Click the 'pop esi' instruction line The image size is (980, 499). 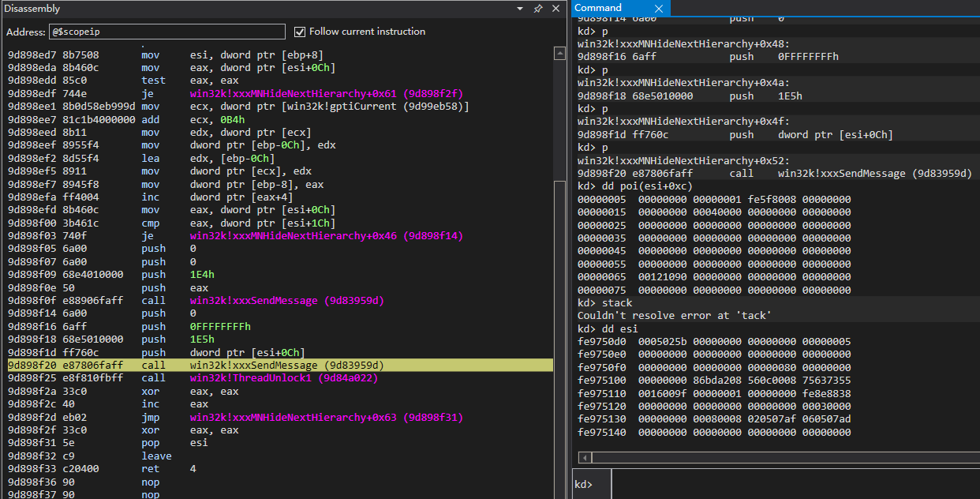pyautogui.click(x=280, y=443)
